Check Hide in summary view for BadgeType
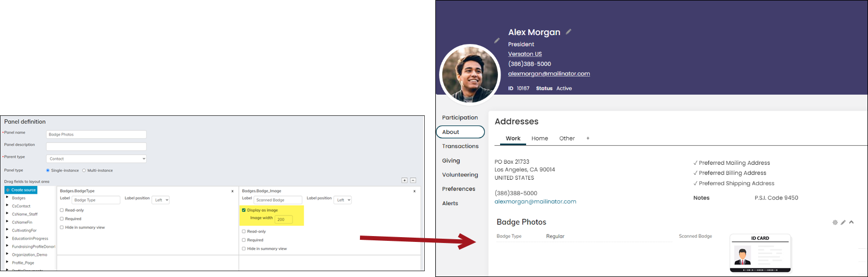This screenshot has width=868, height=277. point(62,227)
